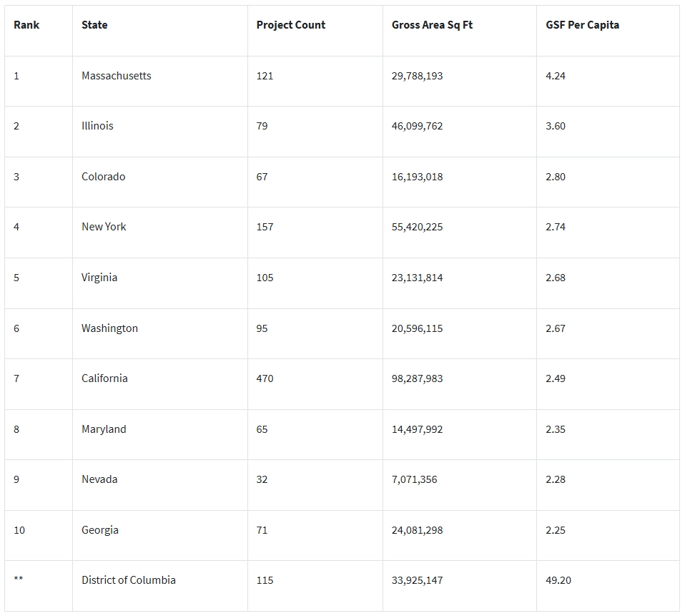Click project count 79 for Illinois
Viewport: 685px width, 616px height.
262,127
